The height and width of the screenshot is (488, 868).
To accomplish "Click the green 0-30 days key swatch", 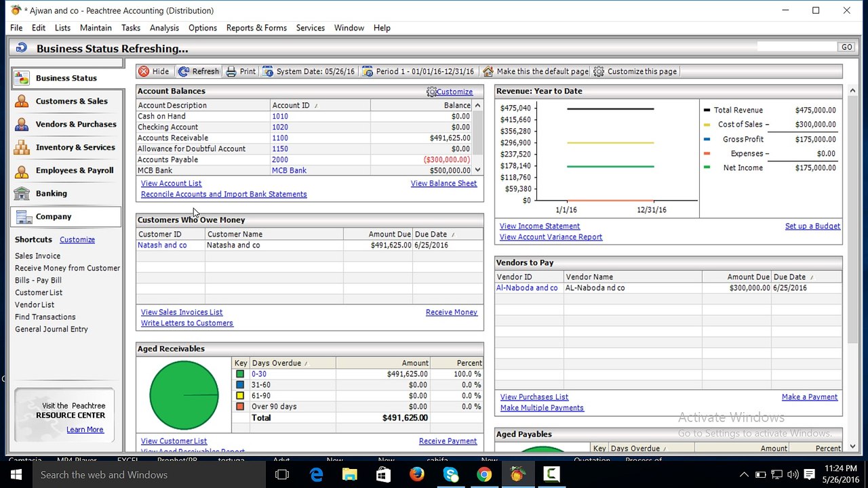I will coord(240,374).
